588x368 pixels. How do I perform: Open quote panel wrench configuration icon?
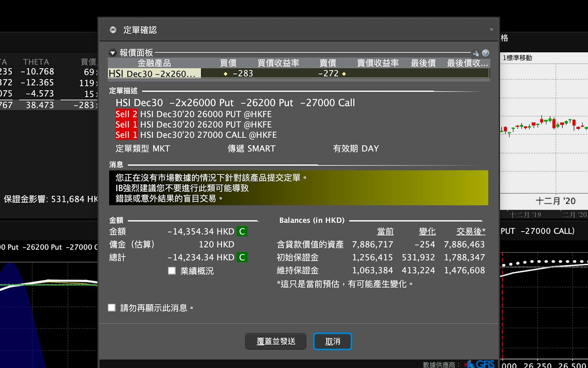click(x=476, y=53)
